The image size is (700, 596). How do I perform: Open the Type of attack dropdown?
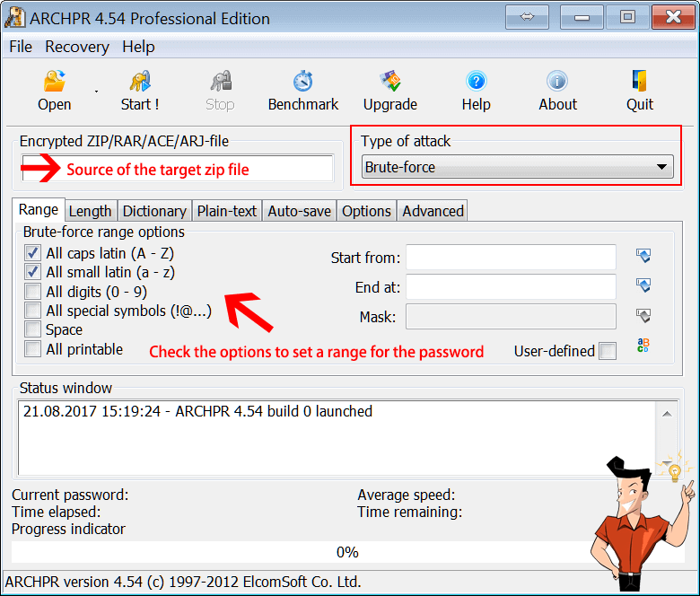[518, 167]
